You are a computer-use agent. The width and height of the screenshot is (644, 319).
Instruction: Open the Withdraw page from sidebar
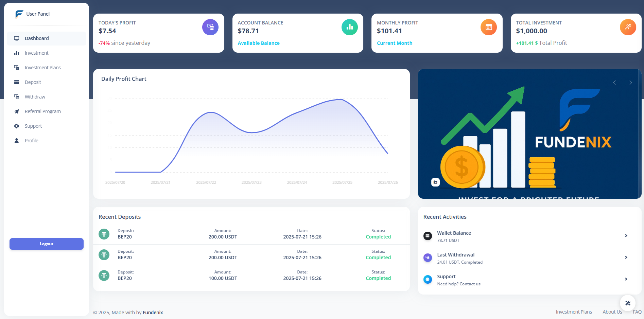coord(47,97)
